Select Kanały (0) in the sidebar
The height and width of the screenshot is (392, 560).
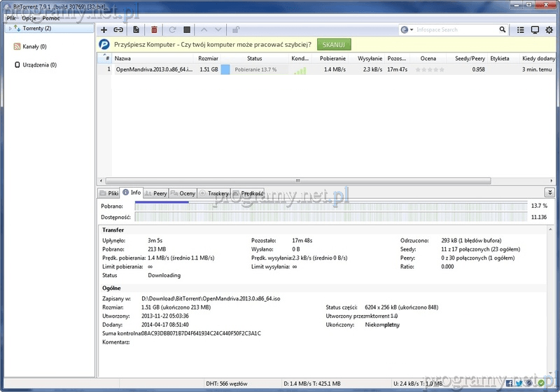click(x=34, y=46)
